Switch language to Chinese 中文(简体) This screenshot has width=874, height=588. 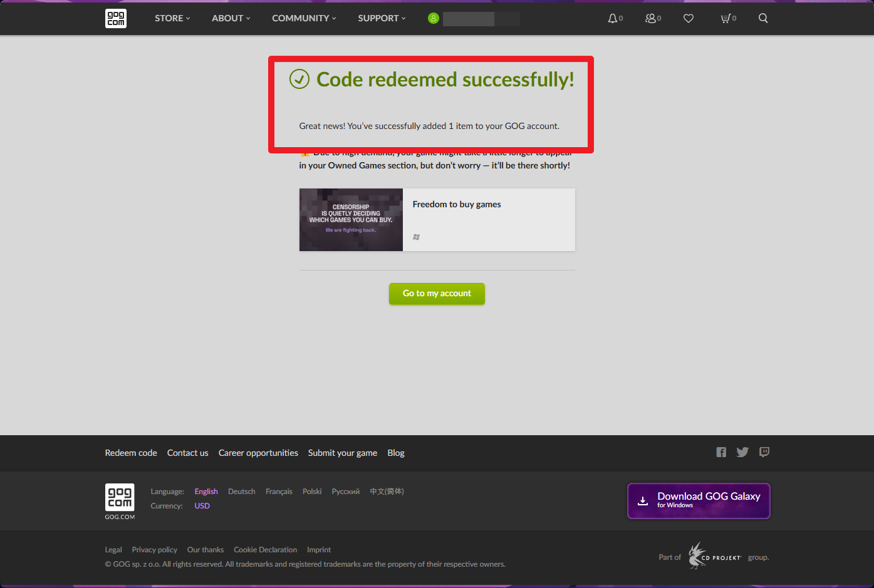pyautogui.click(x=387, y=492)
